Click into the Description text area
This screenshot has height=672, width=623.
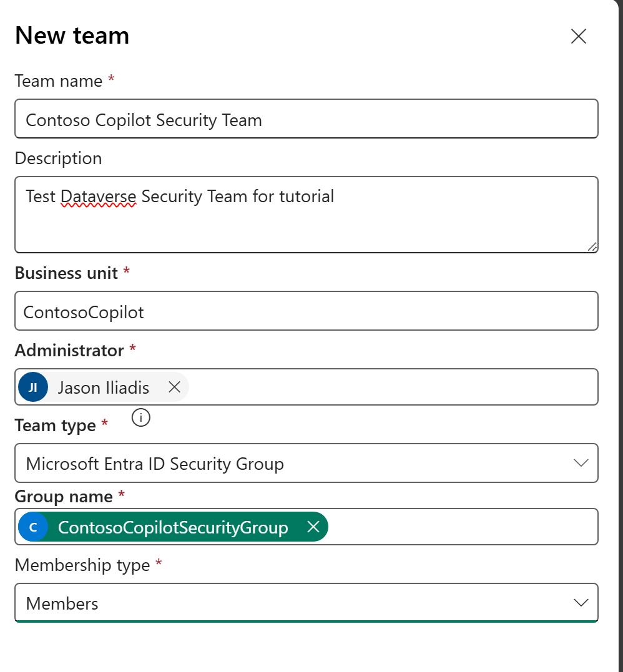pos(306,225)
